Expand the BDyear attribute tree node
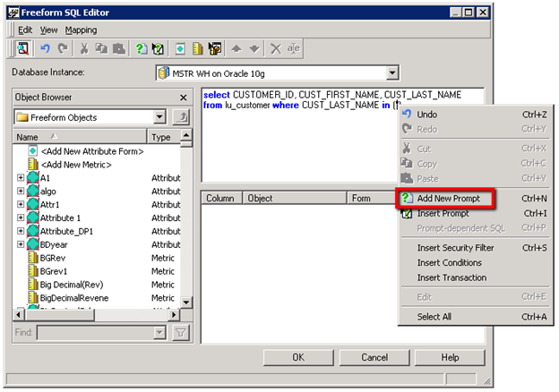This screenshot has height=392, width=559. pyautogui.click(x=21, y=244)
